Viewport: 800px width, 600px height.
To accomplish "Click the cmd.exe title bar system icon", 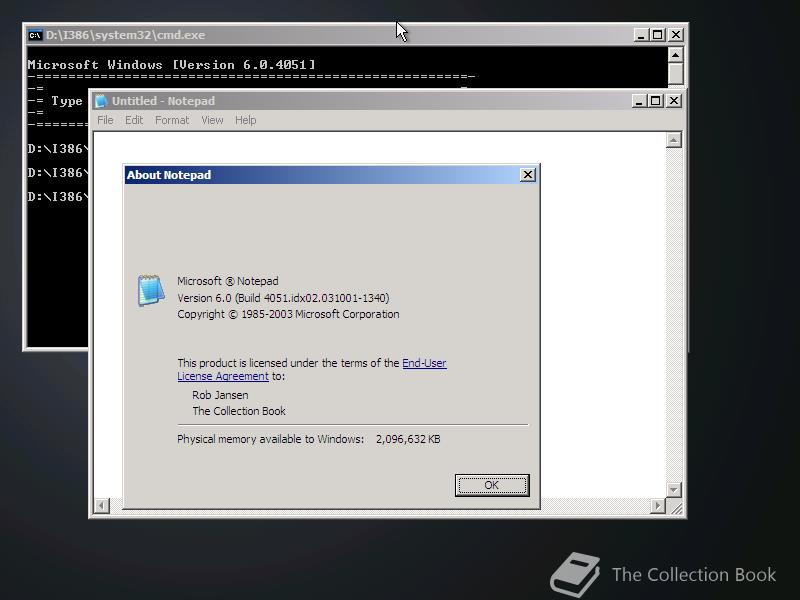I will [35, 35].
